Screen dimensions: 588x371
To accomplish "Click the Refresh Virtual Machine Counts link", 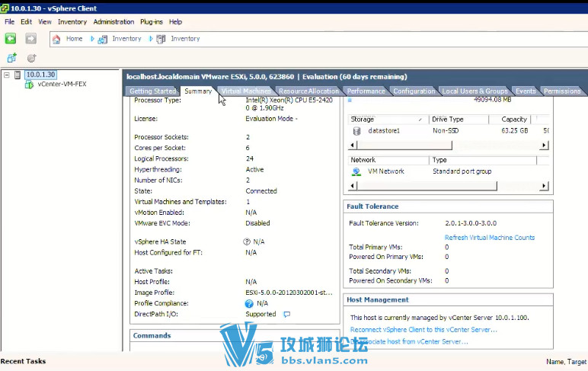I will (490, 238).
